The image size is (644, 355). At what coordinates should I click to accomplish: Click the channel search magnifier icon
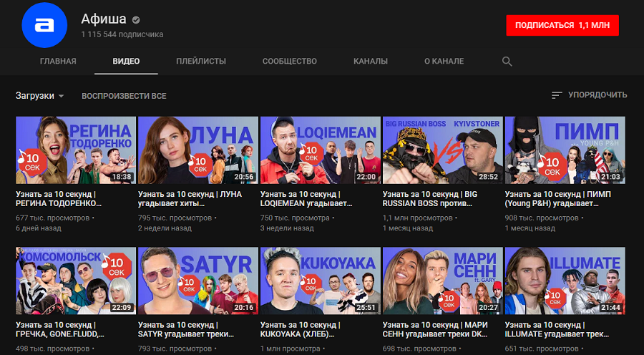click(507, 62)
